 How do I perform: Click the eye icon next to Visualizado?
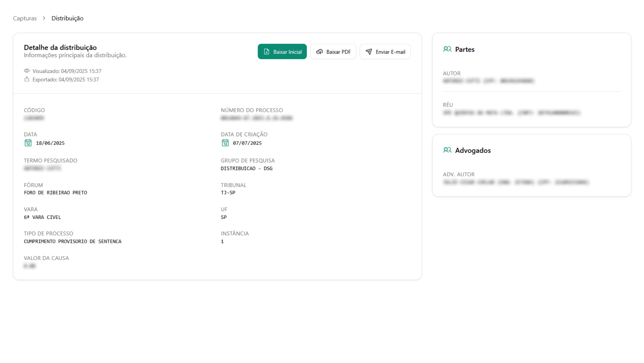click(27, 71)
